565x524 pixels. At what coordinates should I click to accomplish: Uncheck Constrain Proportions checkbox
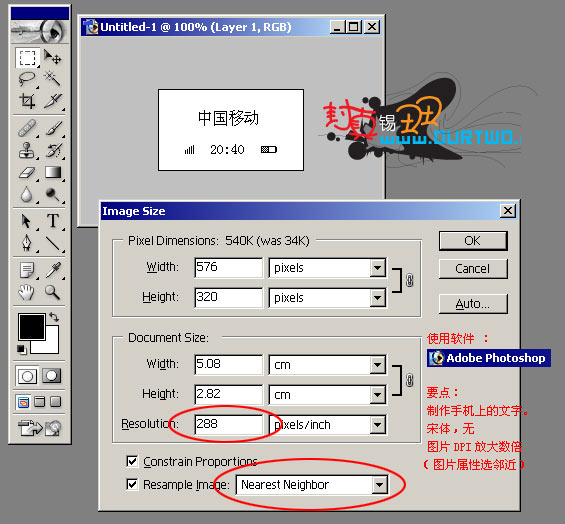[132, 461]
